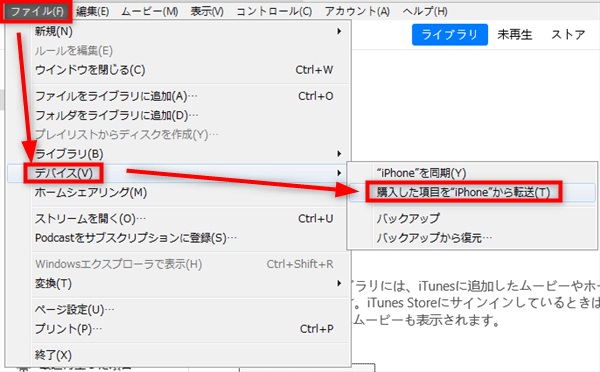Expand the 変換(T) submenu
Viewport: 600px width, 372px height.
(188, 284)
